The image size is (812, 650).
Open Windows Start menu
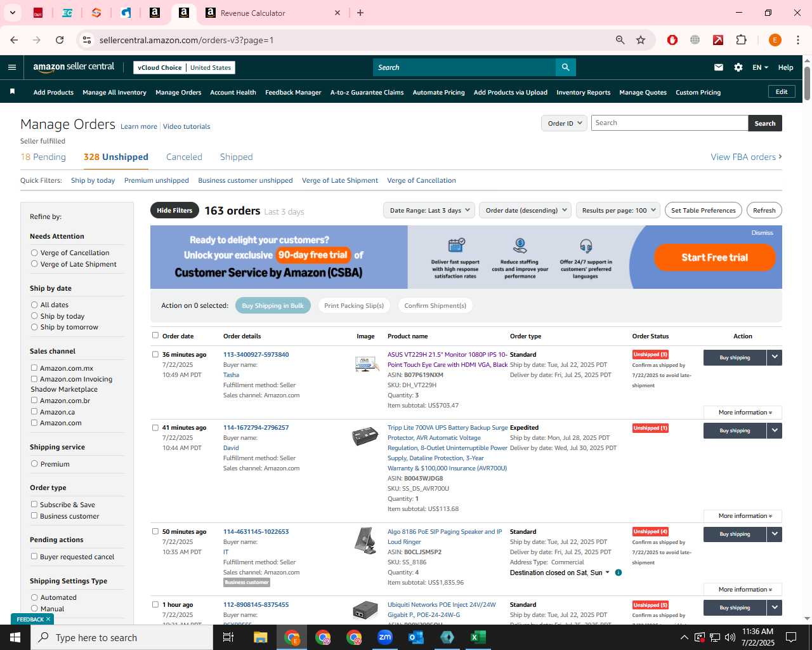(15, 637)
